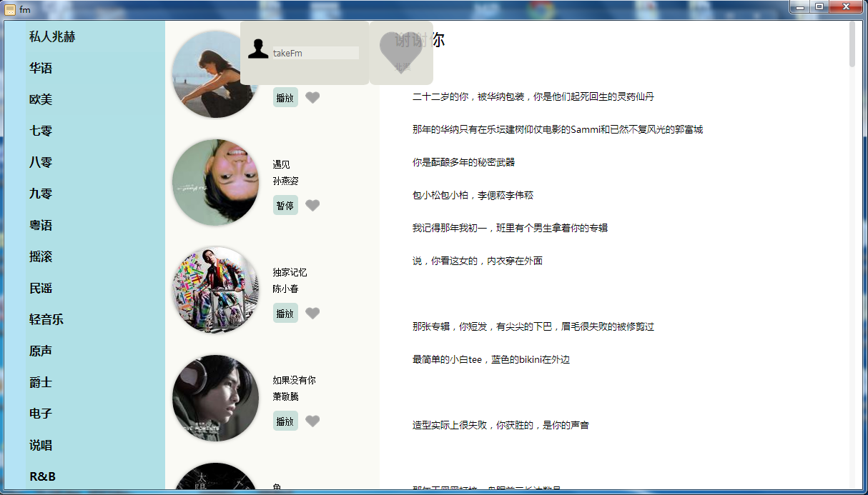
Task: Select the 华语 channel
Action: (x=41, y=68)
